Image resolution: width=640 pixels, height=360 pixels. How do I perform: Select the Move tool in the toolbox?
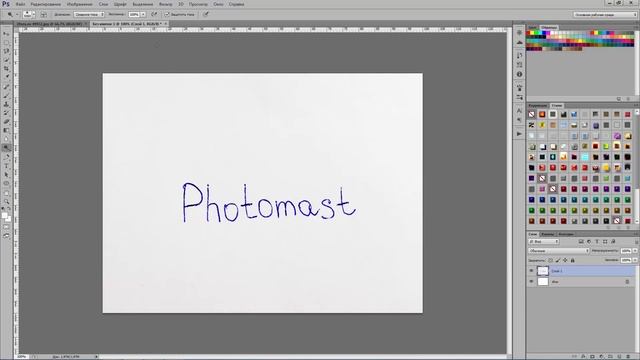tap(6, 33)
